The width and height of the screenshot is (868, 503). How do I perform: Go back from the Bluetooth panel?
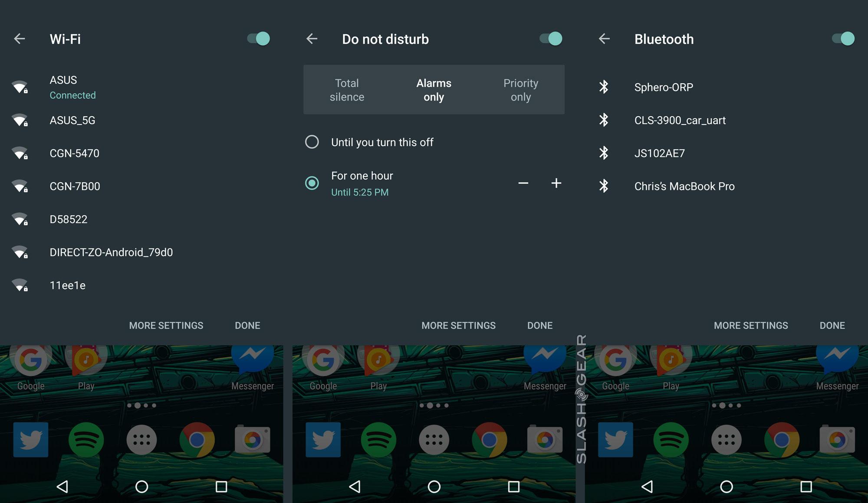(604, 39)
